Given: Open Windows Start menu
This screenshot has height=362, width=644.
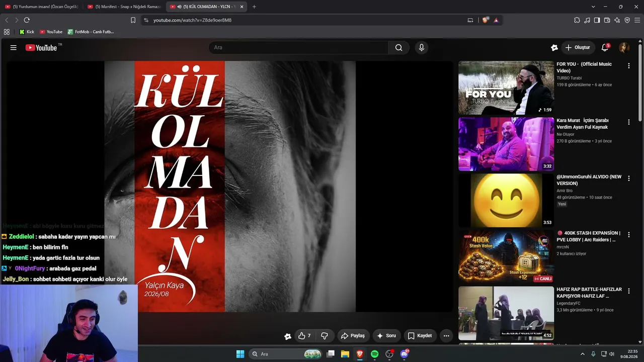Looking at the screenshot, I should click(x=240, y=354).
